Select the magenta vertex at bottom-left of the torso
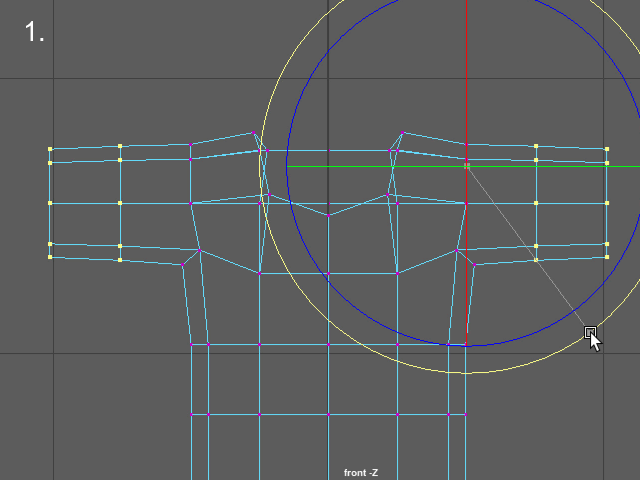Screen dimensions: 640x480 coord(191,414)
